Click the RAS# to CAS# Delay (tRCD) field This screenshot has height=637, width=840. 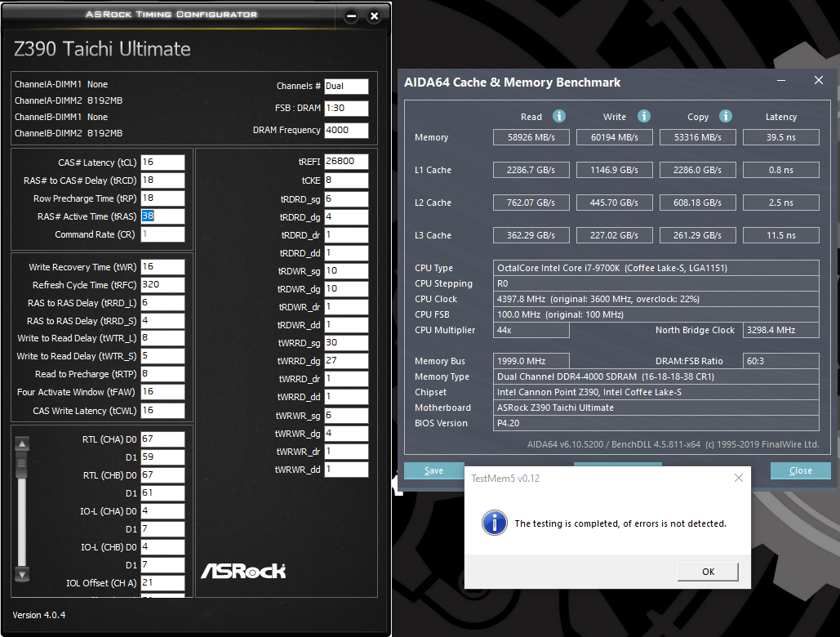coord(163,180)
